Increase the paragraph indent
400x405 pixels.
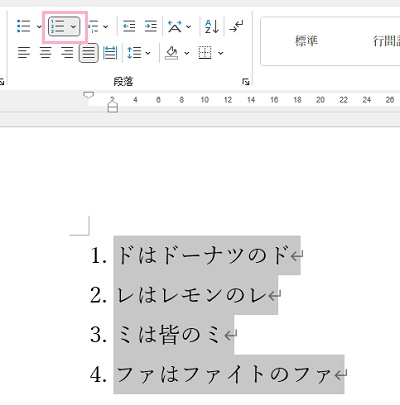point(150,26)
